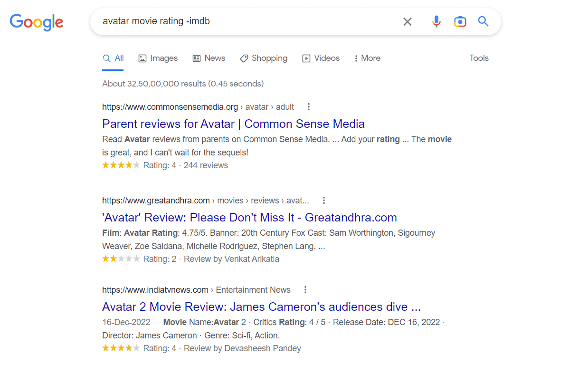Click 'Review by Venkat Arikatla' text

[231, 259]
